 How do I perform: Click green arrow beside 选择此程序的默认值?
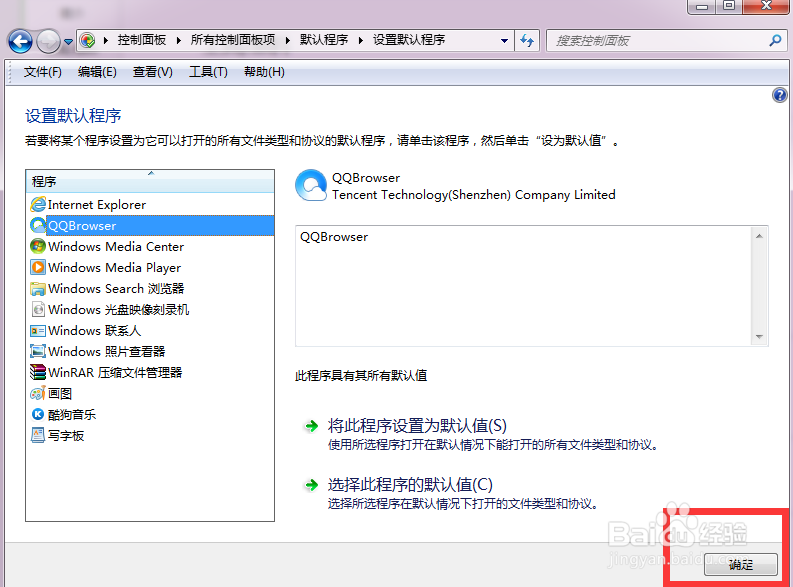[x=312, y=485]
